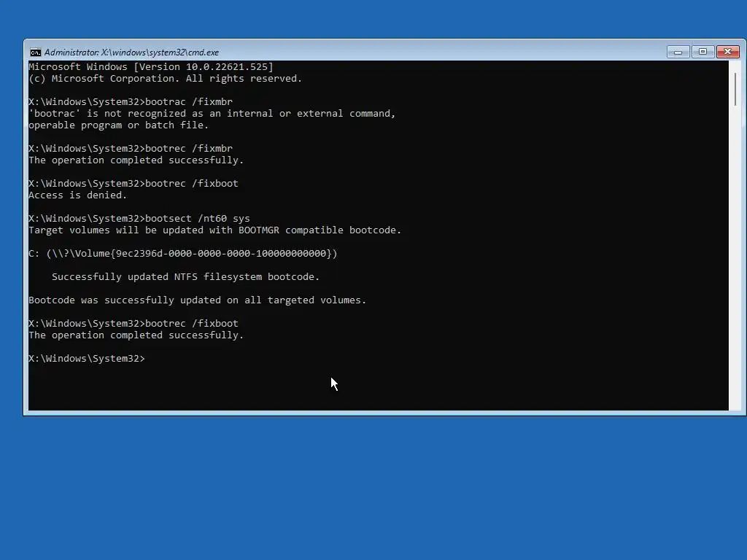
Task: Click the 'bootsect /nt60 sys' command line
Action: tap(139, 219)
